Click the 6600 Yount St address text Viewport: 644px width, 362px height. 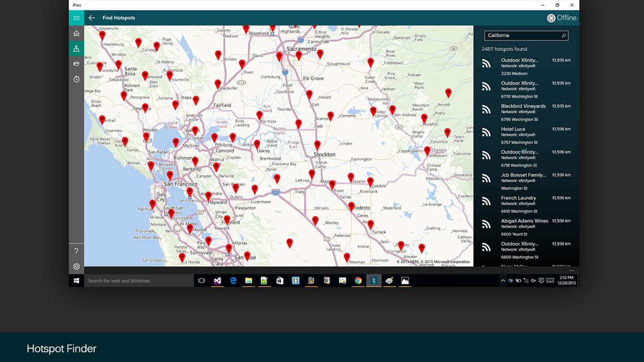click(x=514, y=234)
